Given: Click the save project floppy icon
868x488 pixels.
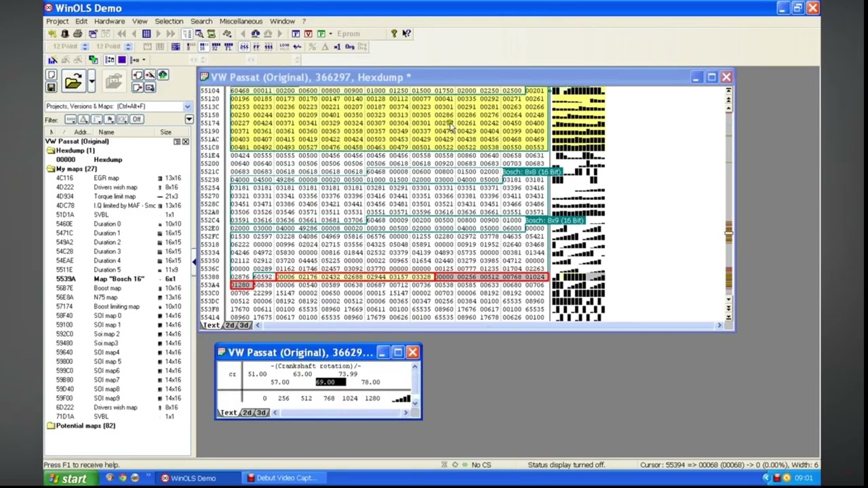Looking at the screenshot, I should pos(52,87).
